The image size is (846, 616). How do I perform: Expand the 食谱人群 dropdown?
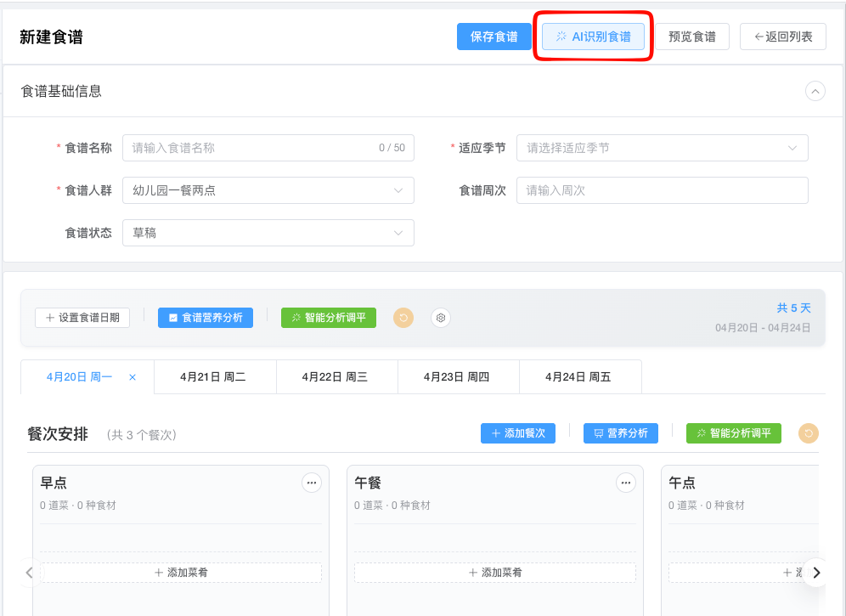(x=268, y=190)
